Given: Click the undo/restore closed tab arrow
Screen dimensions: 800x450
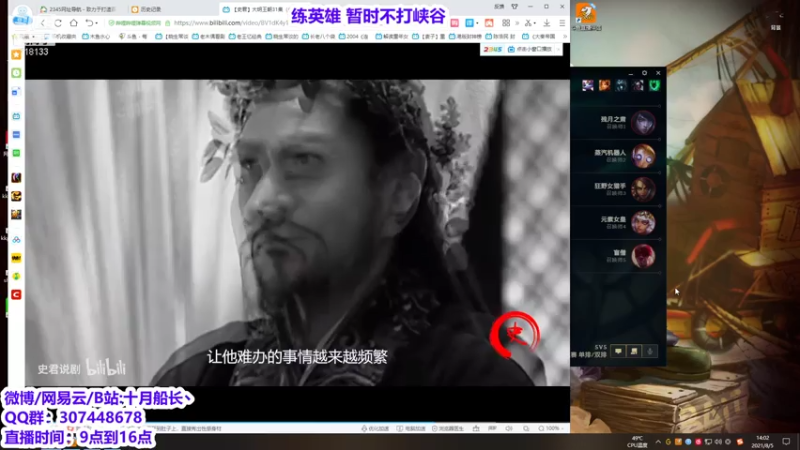Looking at the screenshot, I should pyautogui.click(x=89, y=23).
